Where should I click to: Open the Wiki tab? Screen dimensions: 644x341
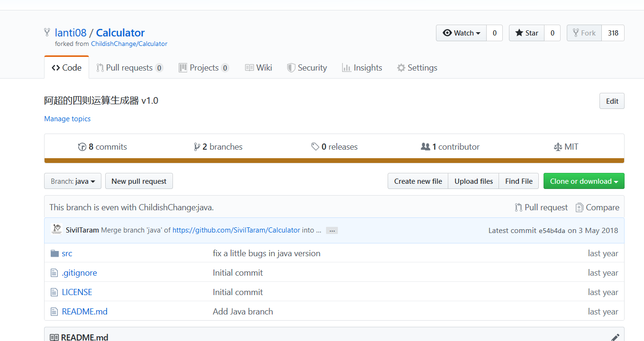(258, 68)
